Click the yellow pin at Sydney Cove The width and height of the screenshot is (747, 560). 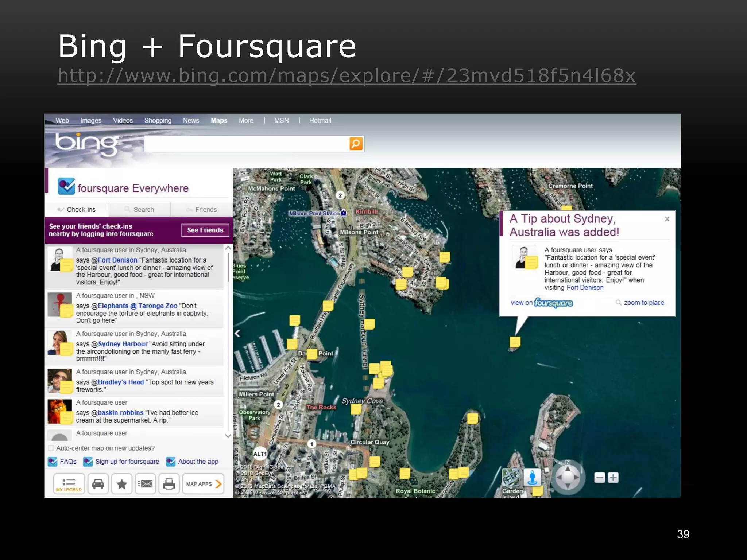pyautogui.click(x=356, y=409)
